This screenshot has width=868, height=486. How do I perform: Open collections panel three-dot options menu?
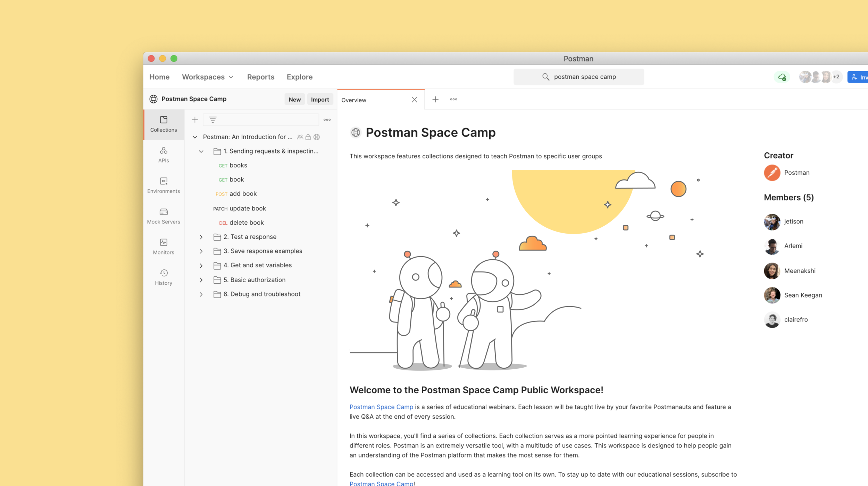(x=327, y=120)
